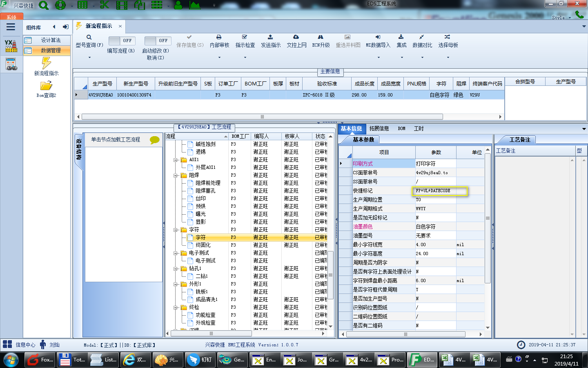The image size is (588, 368).
Task: Switch to BOM tab
Action: point(402,128)
